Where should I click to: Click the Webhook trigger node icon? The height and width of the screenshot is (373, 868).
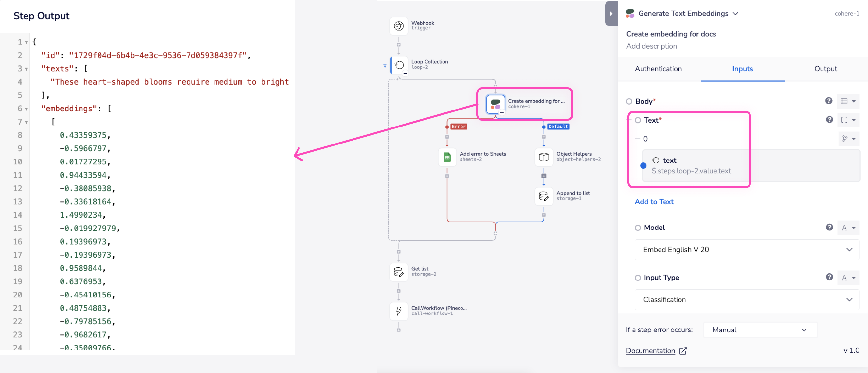tap(399, 26)
